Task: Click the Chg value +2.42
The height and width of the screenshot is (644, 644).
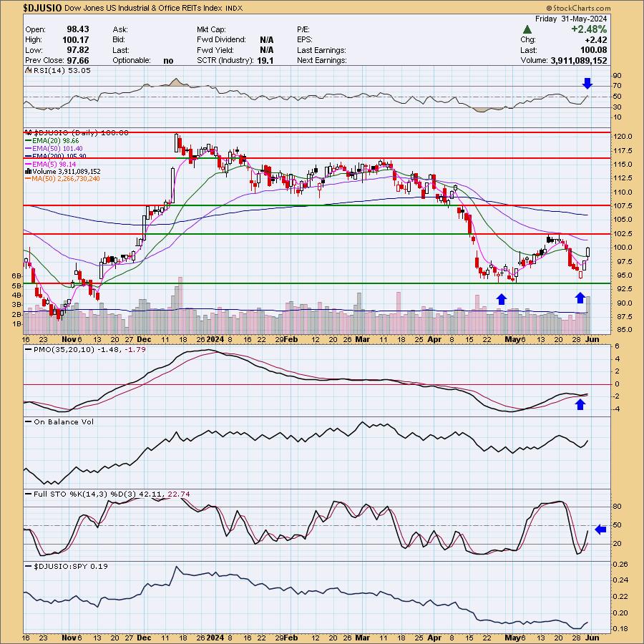Action: (x=596, y=40)
